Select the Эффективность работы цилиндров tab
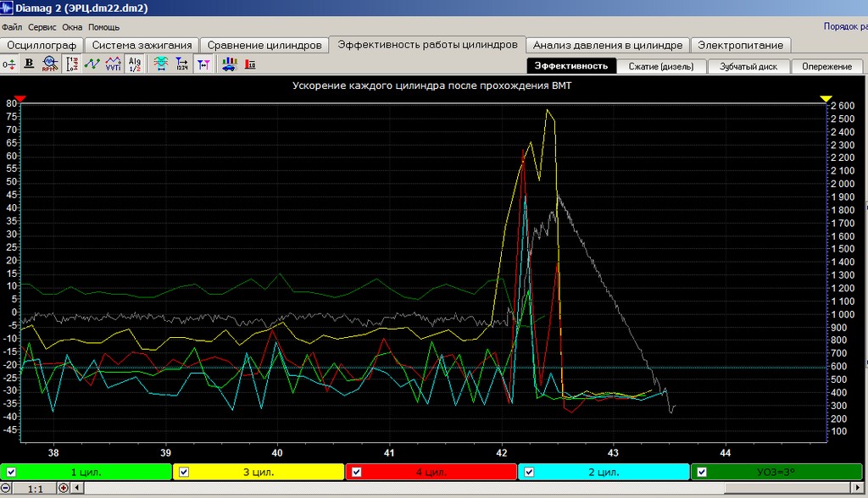Screen dimensions: 868x498 click(x=427, y=44)
